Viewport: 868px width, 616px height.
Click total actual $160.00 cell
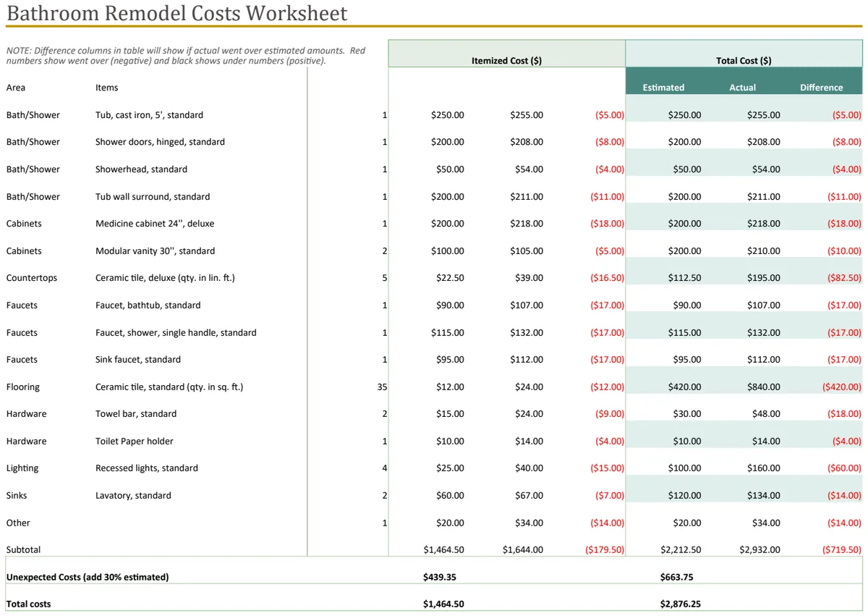(763, 468)
